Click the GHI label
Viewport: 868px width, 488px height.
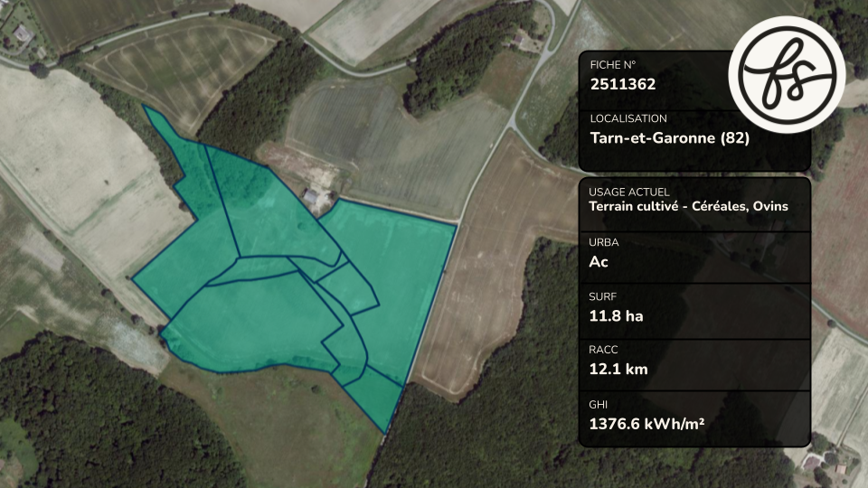598,405
